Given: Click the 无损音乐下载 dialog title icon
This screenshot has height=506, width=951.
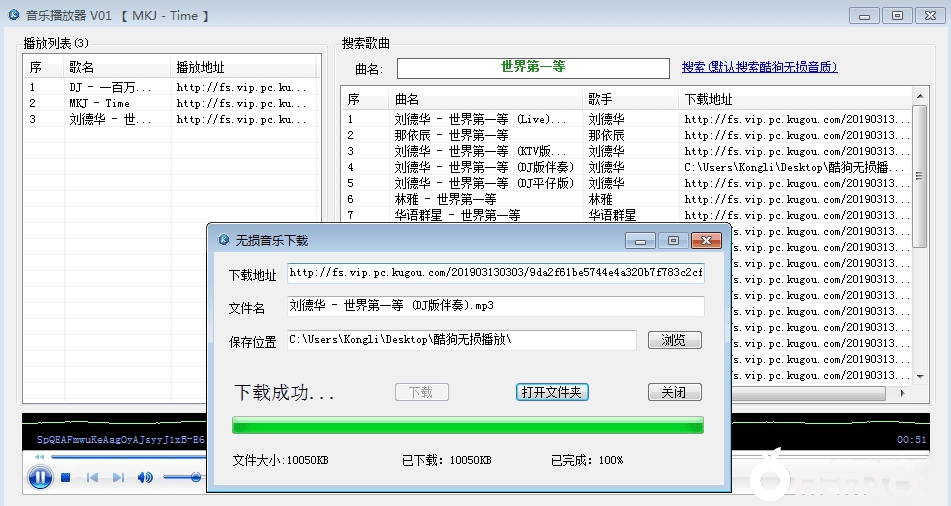Looking at the screenshot, I should coord(223,240).
